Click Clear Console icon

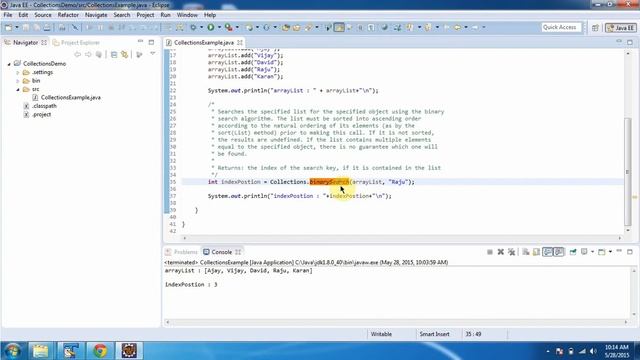[x=526, y=252]
